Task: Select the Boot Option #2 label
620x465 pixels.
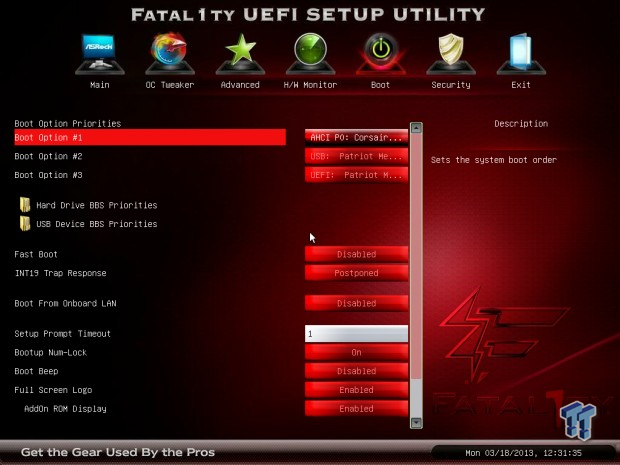Action: tap(48, 156)
